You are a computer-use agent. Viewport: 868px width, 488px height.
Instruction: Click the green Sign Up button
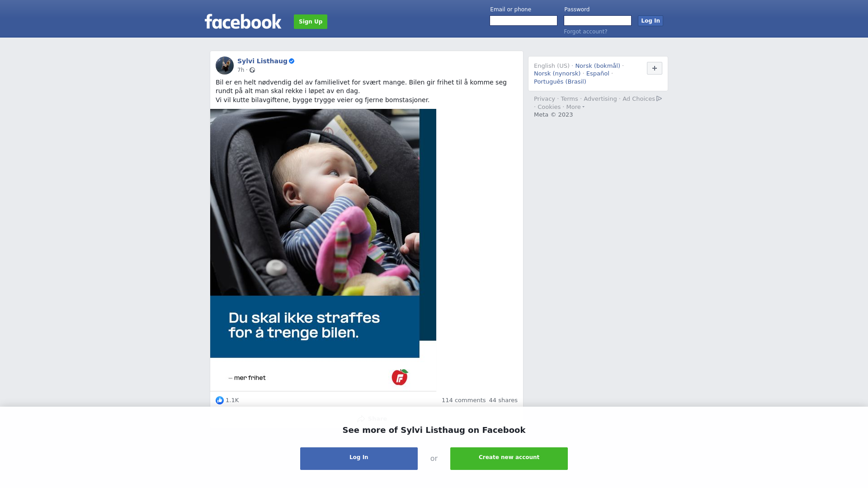point(311,22)
